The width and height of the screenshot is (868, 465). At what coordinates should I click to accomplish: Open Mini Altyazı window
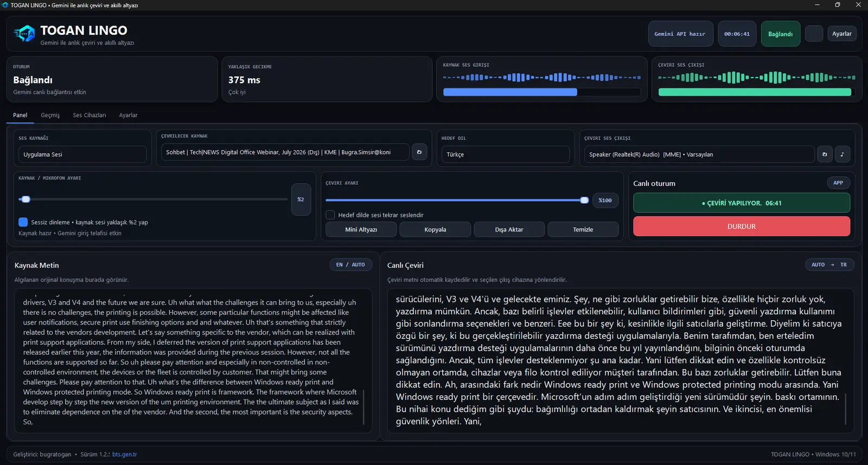point(361,230)
